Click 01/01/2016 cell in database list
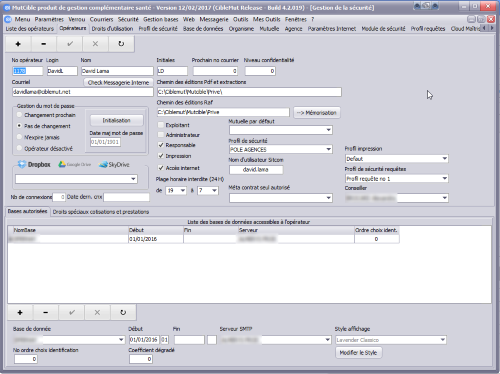 point(156,239)
